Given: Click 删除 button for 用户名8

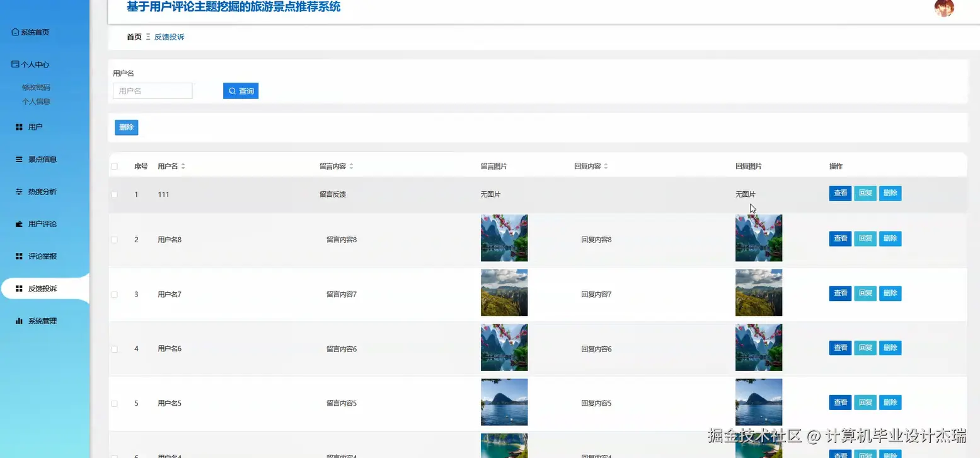Looking at the screenshot, I should (891, 239).
